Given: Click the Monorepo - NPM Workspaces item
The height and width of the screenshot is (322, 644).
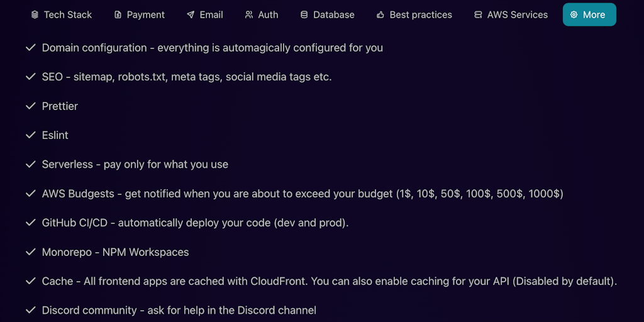Looking at the screenshot, I should pyautogui.click(x=115, y=252).
